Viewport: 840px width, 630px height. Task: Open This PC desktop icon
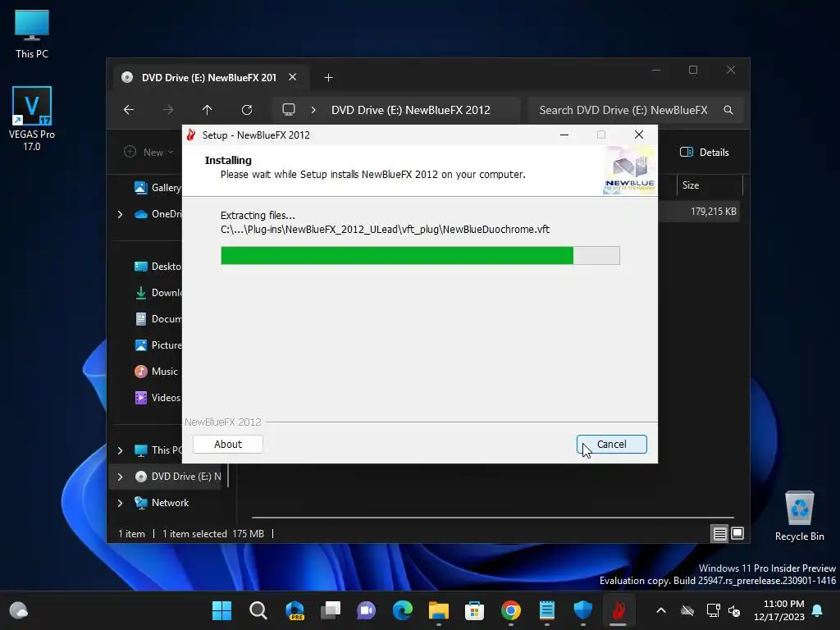coord(32,34)
